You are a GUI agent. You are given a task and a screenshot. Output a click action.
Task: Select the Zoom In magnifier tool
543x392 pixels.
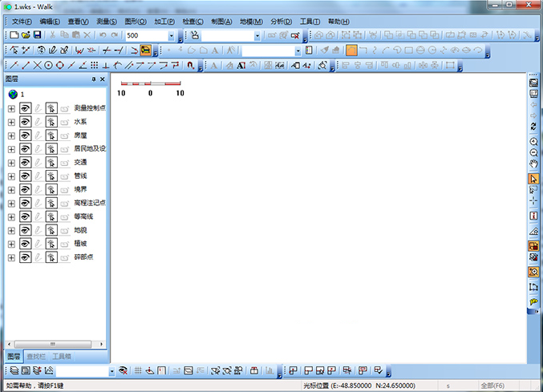coord(533,142)
